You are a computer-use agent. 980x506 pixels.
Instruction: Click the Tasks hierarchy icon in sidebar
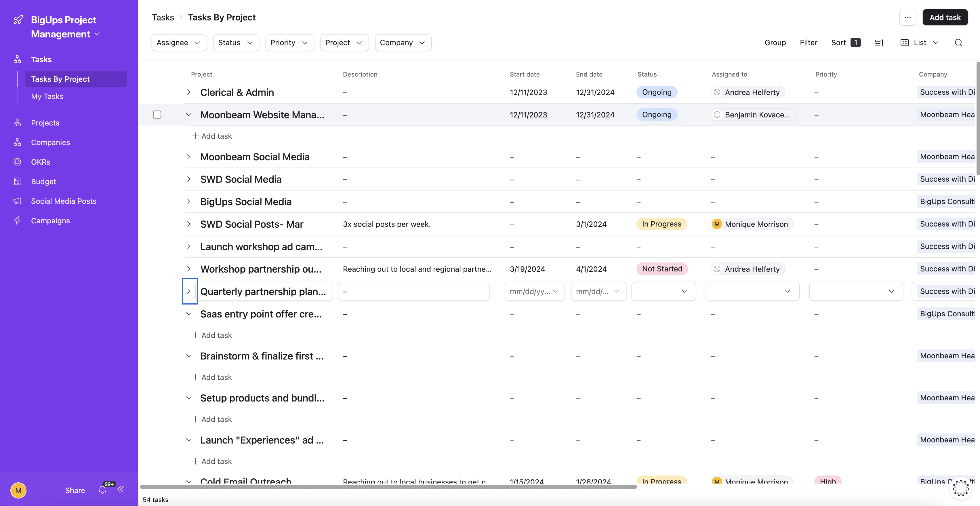click(17, 59)
